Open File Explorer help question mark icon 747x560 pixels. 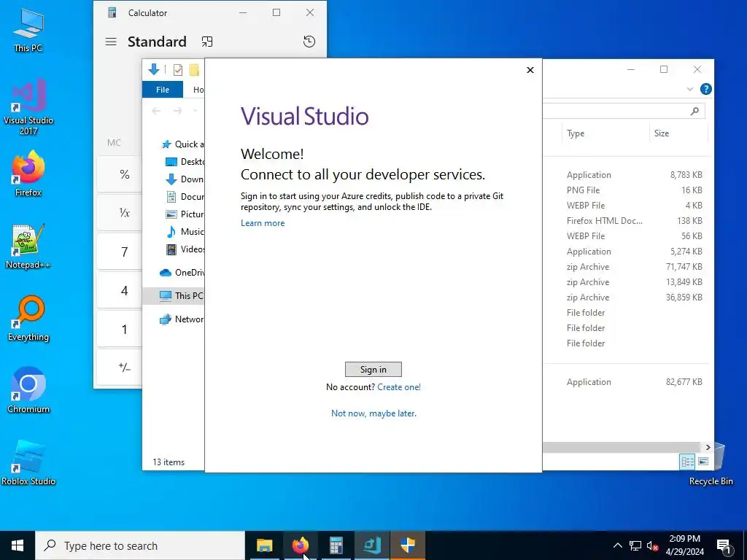705,89
